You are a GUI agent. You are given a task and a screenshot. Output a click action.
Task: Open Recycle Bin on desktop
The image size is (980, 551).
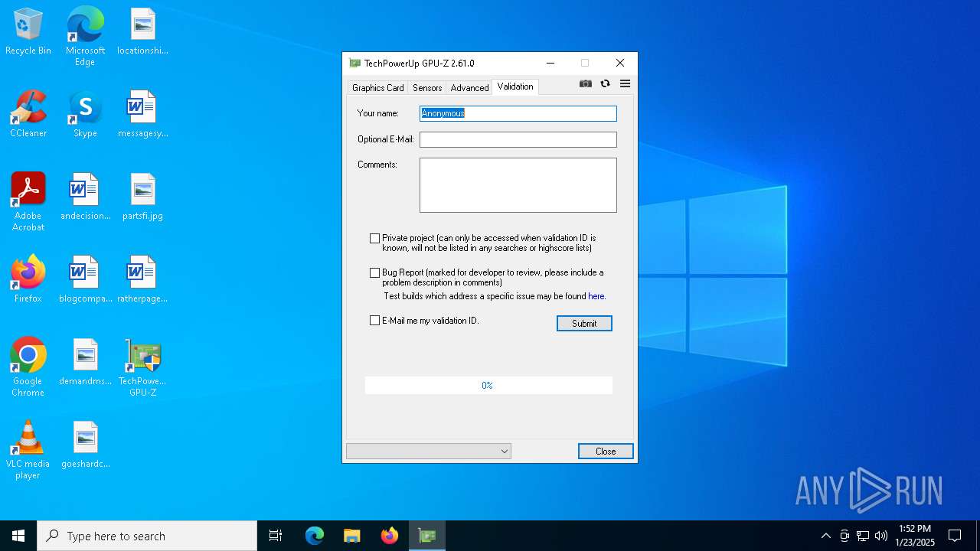28,33
